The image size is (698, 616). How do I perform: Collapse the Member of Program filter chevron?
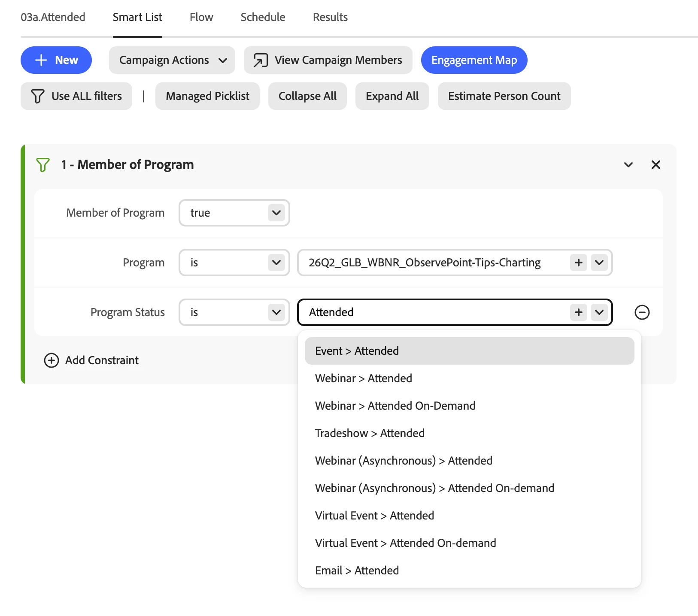pyautogui.click(x=628, y=165)
